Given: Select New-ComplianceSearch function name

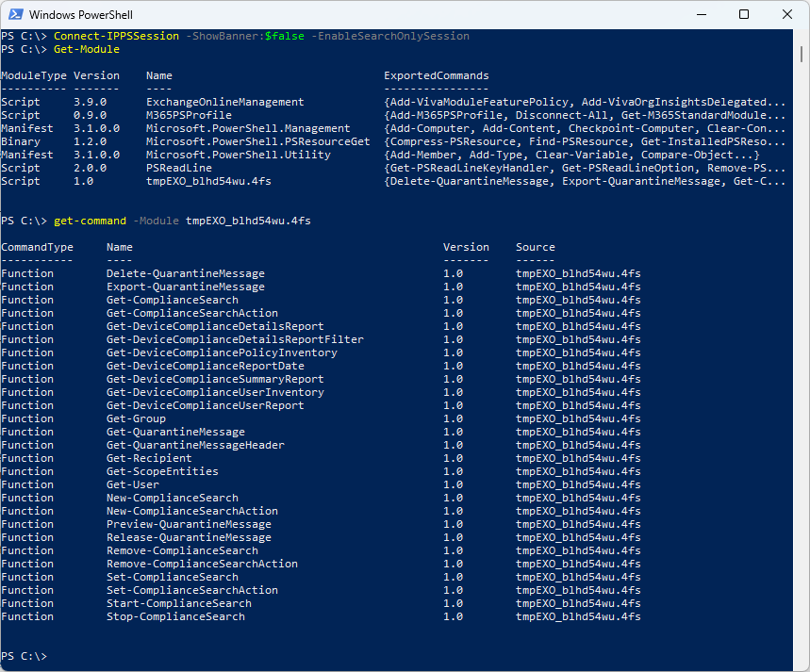Looking at the screenshot, I should point(173,498).
